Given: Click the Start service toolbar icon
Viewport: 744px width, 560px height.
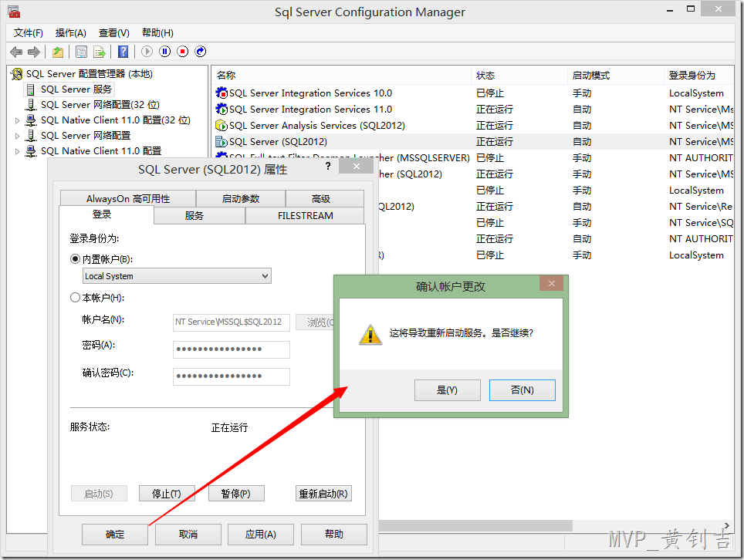Looking at the screenshot, I should (147, 51).
